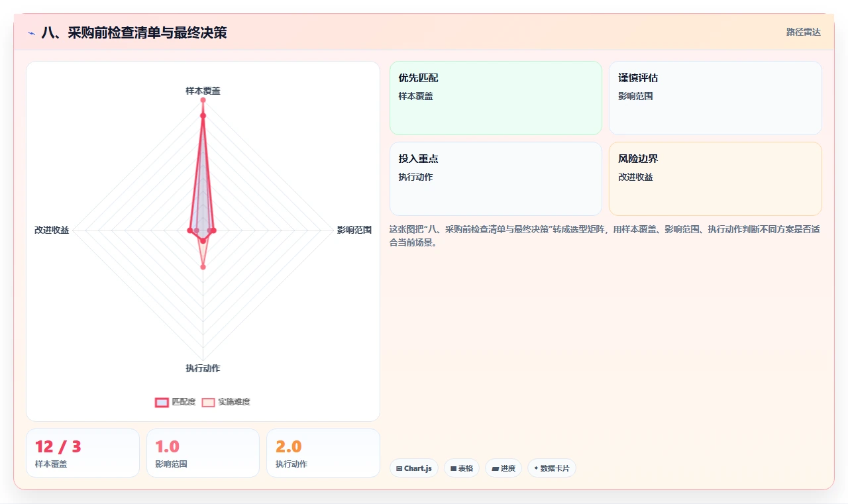Click 样本覆盖 text in 优先匹配 card

(415, 96)
